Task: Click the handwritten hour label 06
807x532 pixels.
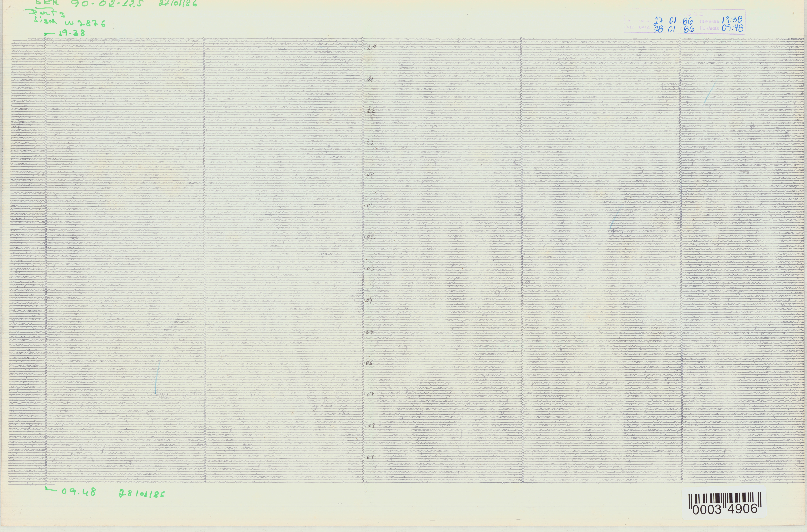Action: click(x=369, y=363)
